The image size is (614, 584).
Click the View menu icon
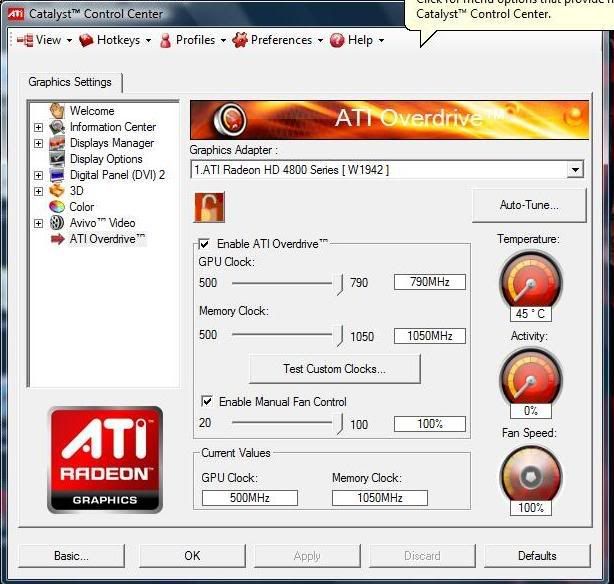click(25, 40)
